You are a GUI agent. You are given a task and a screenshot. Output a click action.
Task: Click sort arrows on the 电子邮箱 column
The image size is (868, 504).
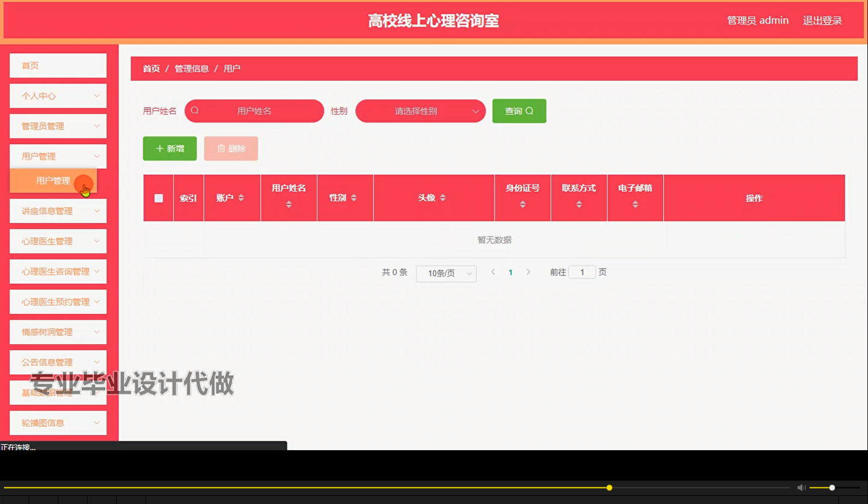point(635,205)
